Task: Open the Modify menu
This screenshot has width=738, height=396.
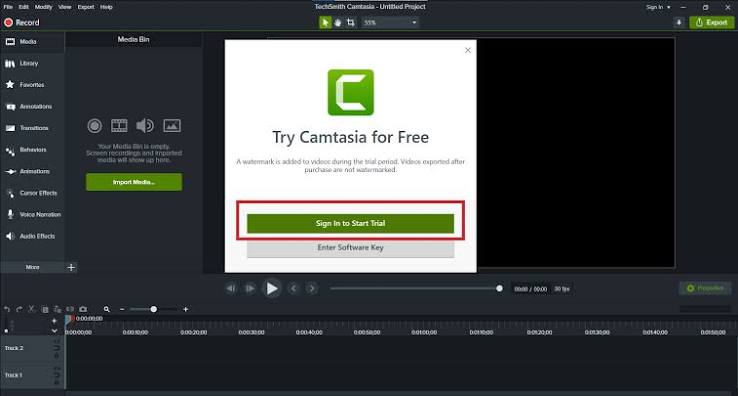Action: [43, 7]
